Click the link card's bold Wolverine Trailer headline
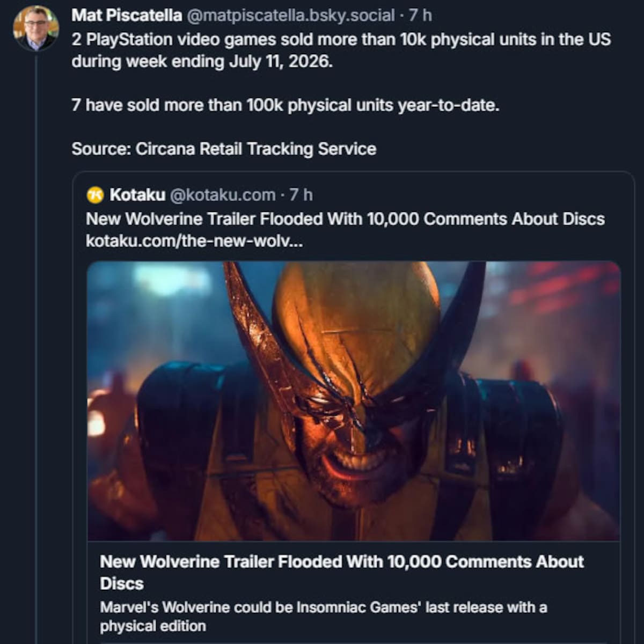644x644 pixels. click(342, 572)
